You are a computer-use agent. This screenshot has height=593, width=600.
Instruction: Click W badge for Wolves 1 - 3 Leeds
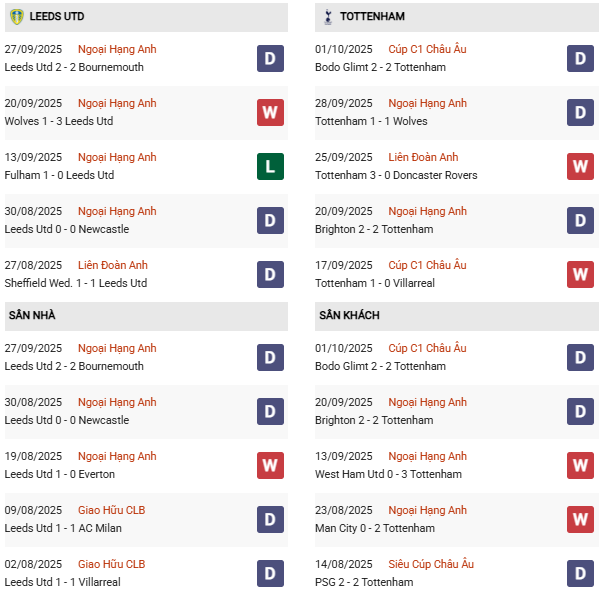tap(270, 112)
